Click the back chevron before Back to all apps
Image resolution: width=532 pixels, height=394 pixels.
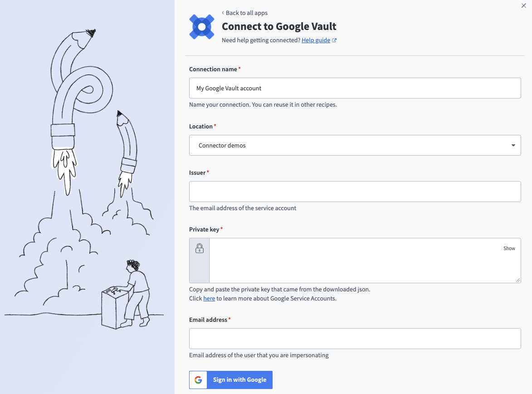tap(223, 13)
